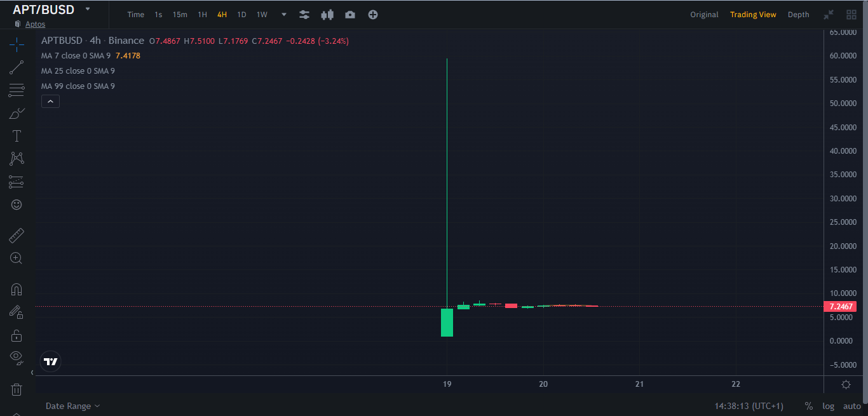Open chart settings gear icon
The height and width of the screenshot is (416, 868).
pos(846,384)
